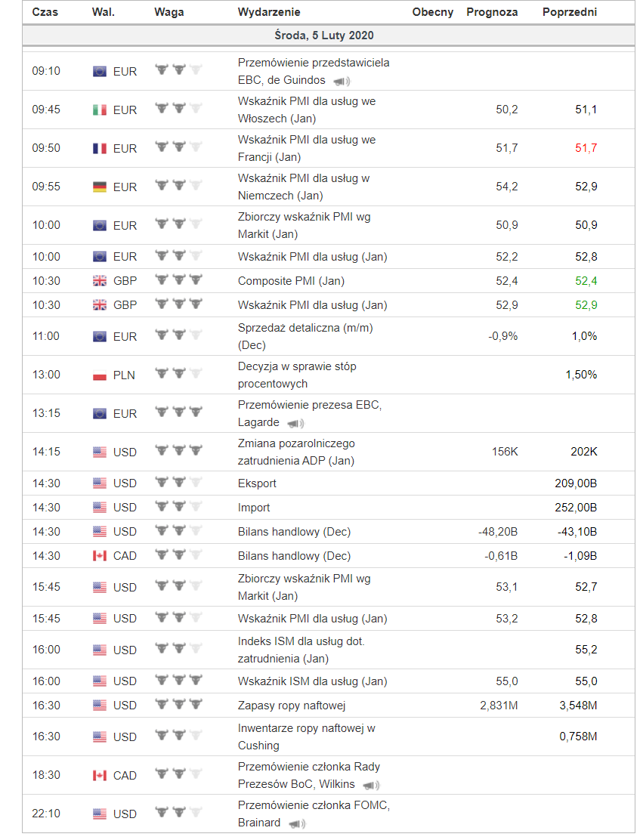643x840 pixels.
Task: Click the Polish flag icon at 13:00
Action: tap(100, 375)
